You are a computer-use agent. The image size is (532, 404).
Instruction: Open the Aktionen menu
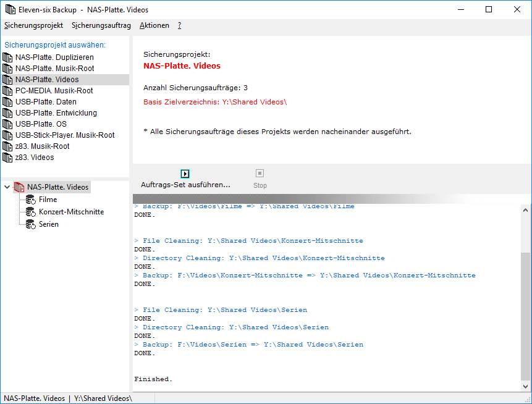pyautogui.click(x=154, y=25)
